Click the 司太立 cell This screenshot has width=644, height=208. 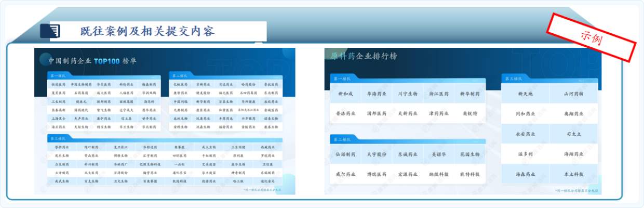[573, 134]
